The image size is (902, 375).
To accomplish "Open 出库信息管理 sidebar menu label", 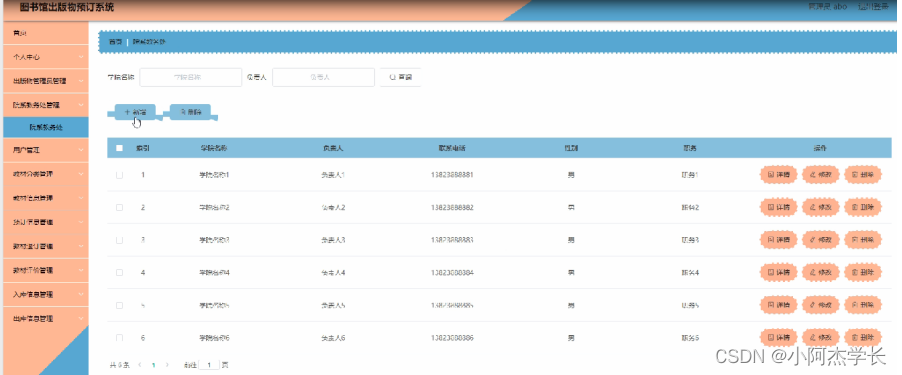I will click(33, 318).
